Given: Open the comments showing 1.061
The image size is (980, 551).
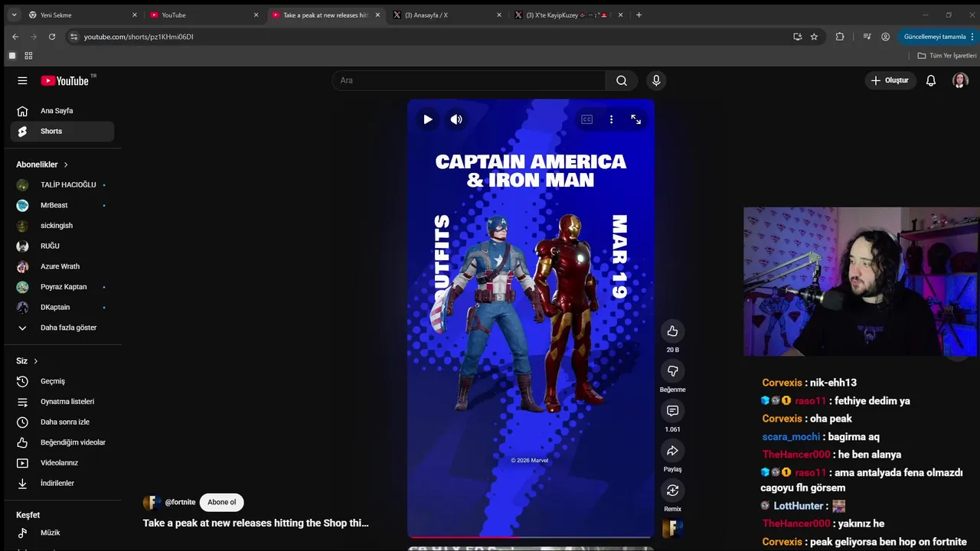Looking at the screenshot, I should click(x=672, y=411).
